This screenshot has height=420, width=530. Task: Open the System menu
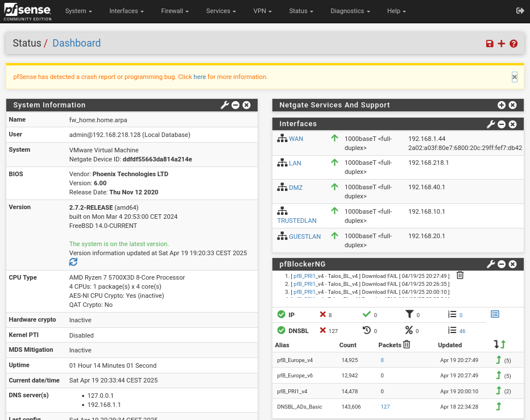point(78,11)
